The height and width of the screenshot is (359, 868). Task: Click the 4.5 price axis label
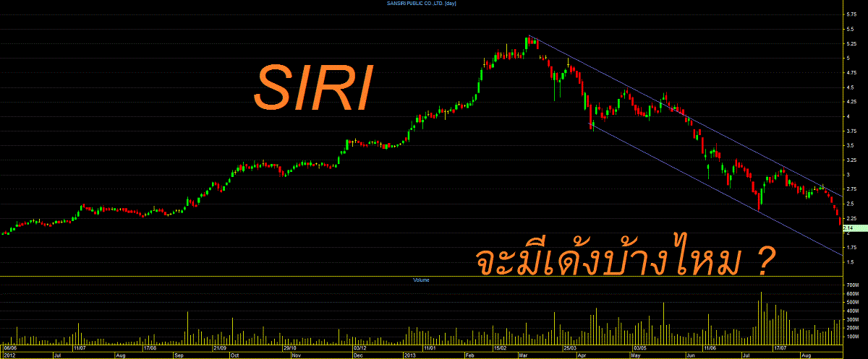pos(849,87)
